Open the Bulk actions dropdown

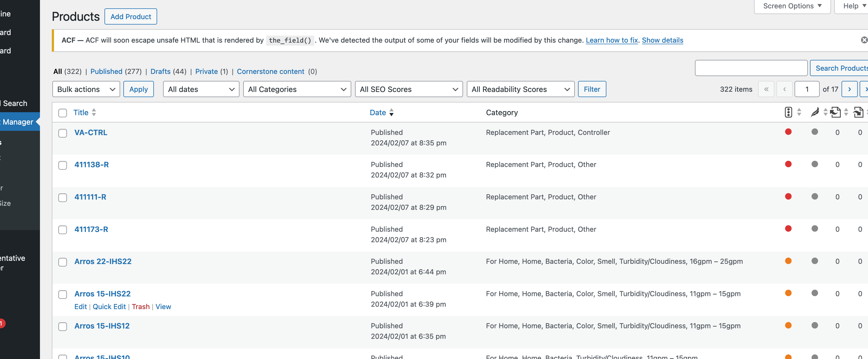click(86, 89)
